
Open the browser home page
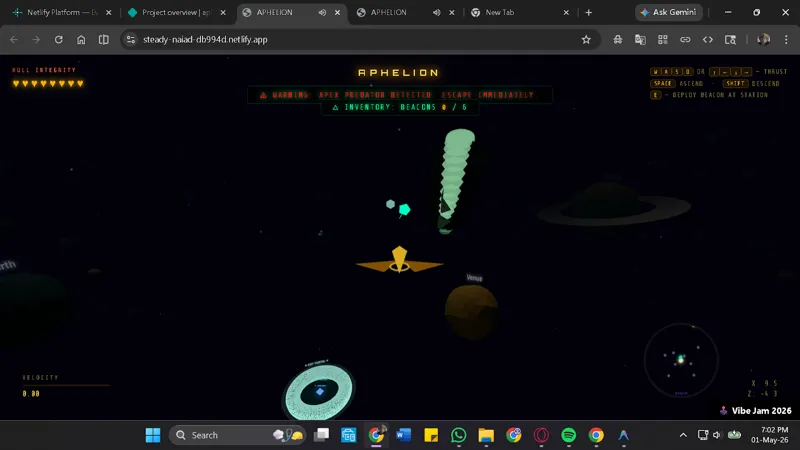pos(81,39)
